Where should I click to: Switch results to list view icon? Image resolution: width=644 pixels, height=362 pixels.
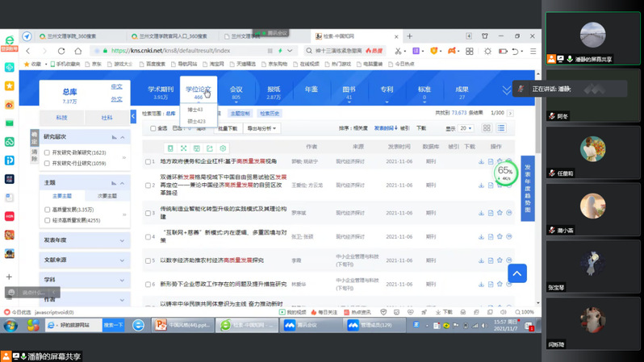[x=501, y=128]
